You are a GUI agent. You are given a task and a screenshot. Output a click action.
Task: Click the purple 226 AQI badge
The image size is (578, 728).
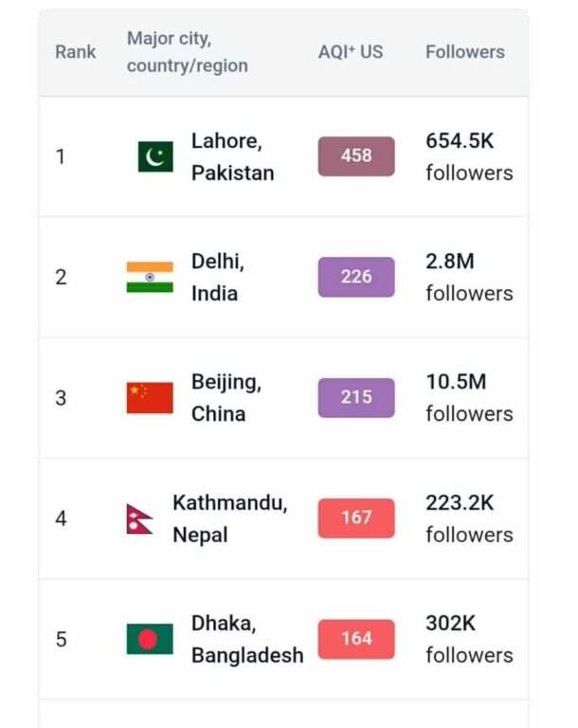[x=356, y=277]
